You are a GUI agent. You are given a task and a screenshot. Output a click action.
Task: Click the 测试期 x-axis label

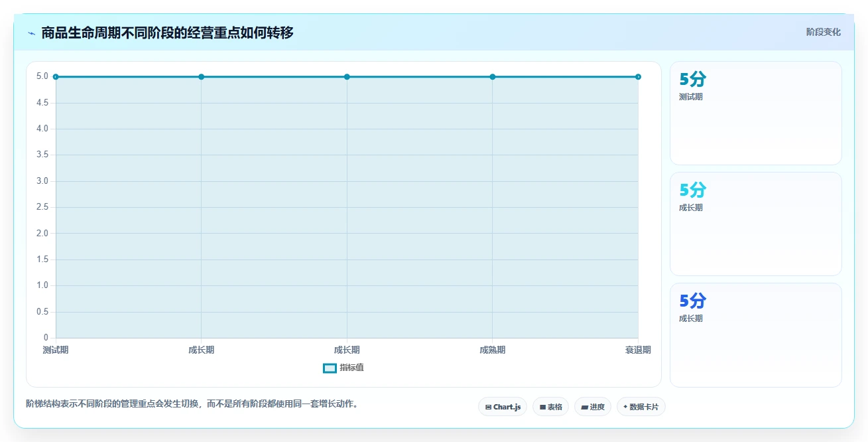[56, 350]
